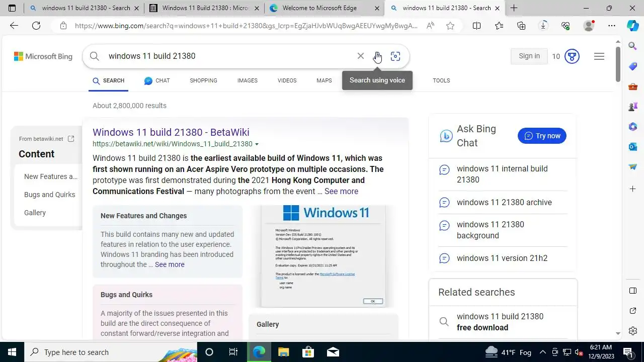The height and width of the screenshot is (362, 644).
Task: Search using an image camera icon
Action: [395, 56]
